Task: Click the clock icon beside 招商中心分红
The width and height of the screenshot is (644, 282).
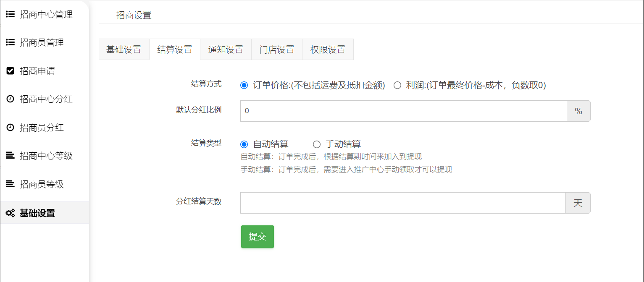Action: coord(11,99)
